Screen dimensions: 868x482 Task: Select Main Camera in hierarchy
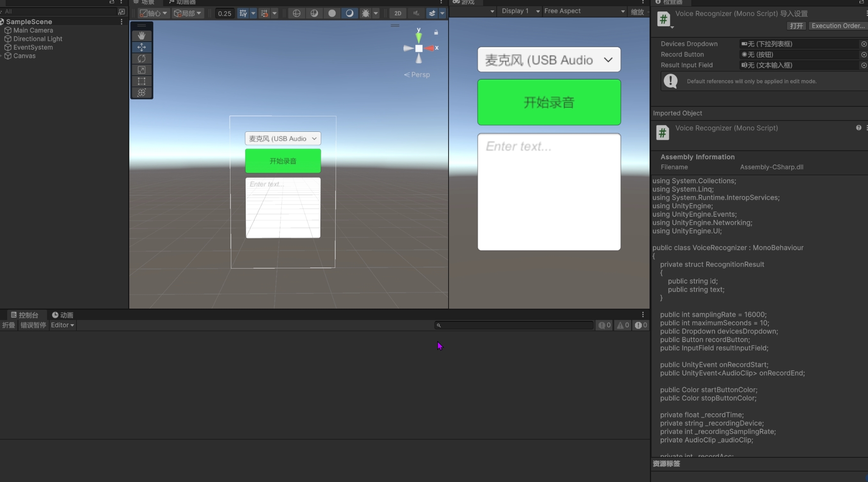(x=33, y=30)
